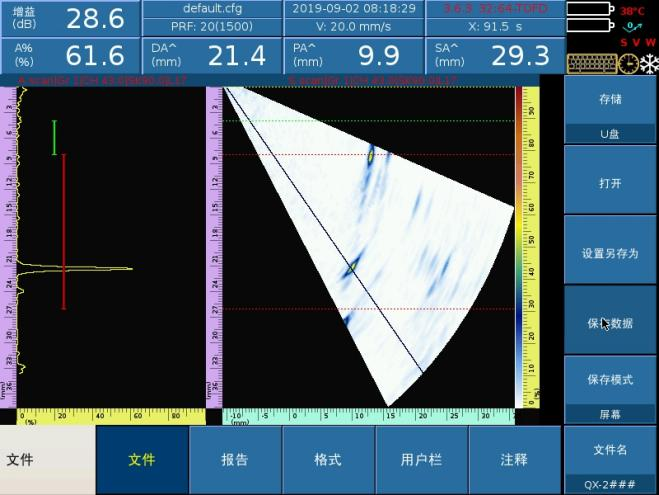The width and height of the screenshot is (659, 495).
Task: Select the 注释 tab
Action: [x=514, y=460]
